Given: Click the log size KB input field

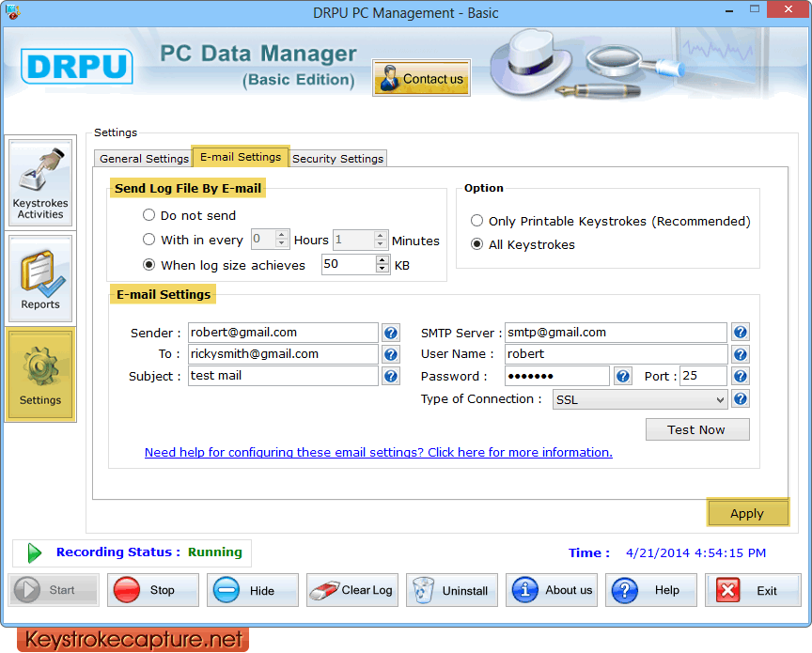Looking at the screenshot, I should (350, 264).
